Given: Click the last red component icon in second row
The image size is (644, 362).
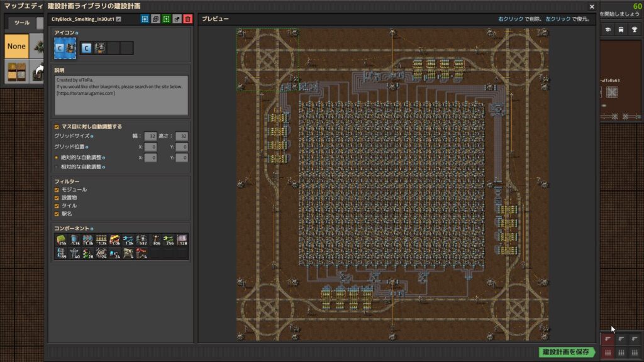Looking at the screenshot, I should [142, 253].
